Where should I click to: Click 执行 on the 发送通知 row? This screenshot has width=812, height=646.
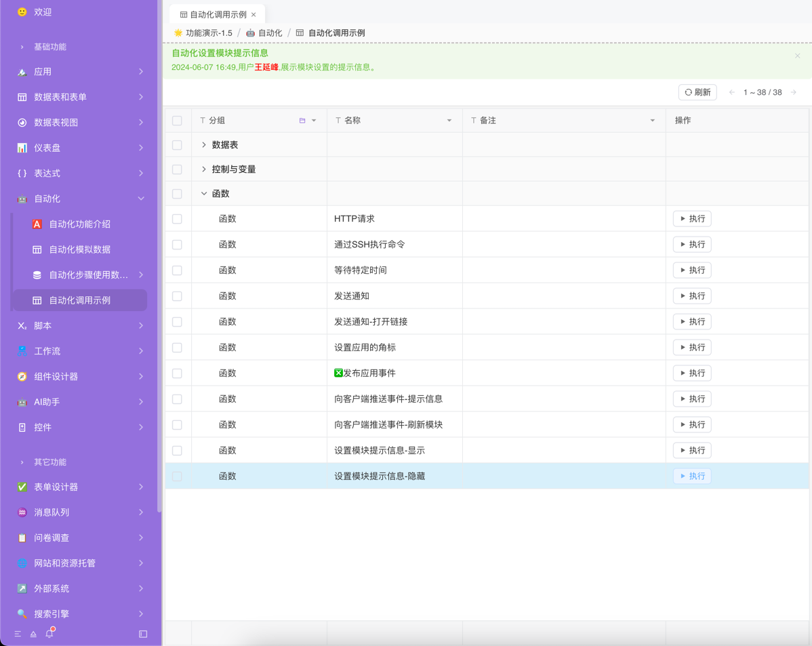(692, 296)
